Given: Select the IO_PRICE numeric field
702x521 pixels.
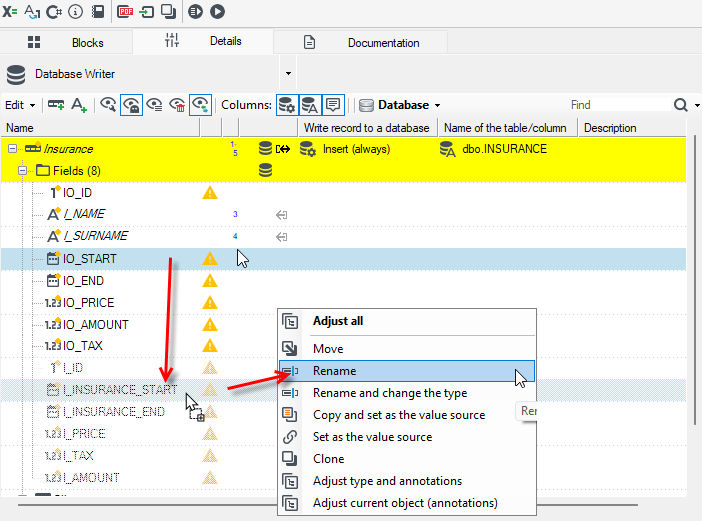Looking at the screenshot, I should tap(89, 303).
